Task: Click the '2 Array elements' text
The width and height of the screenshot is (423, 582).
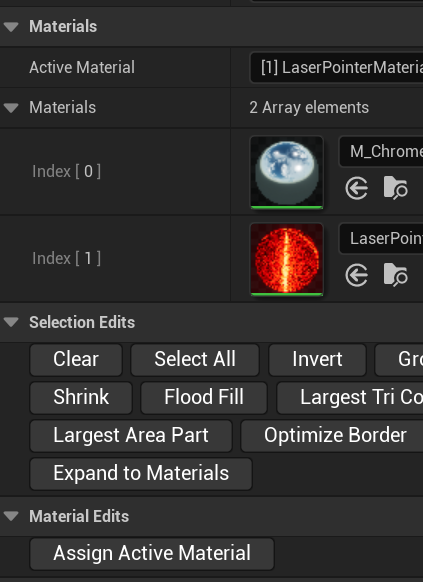Action: (x=309, y=108)
